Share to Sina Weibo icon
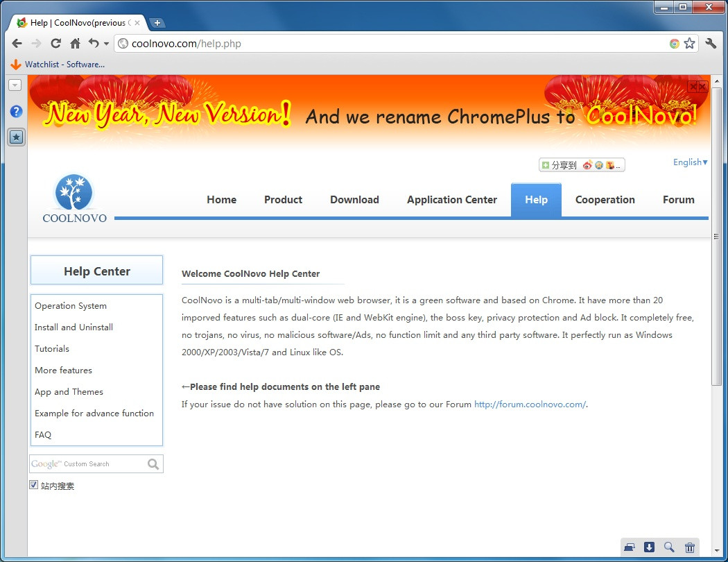 588,165
